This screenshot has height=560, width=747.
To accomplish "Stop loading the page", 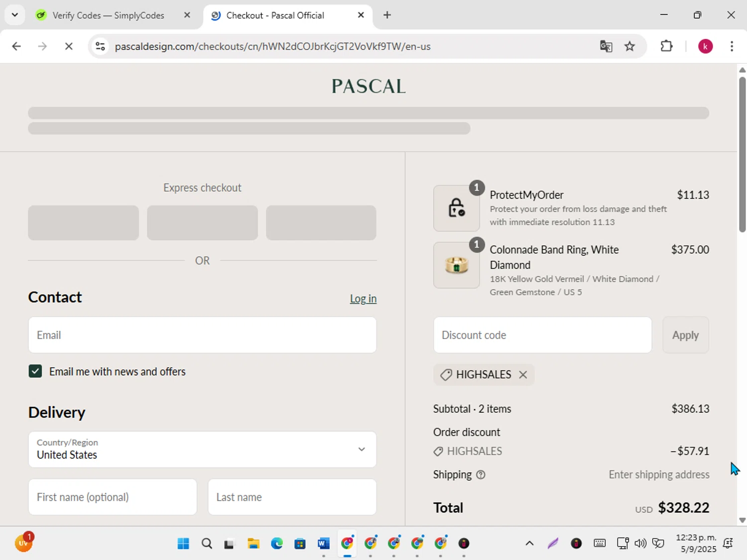I will pyautogui.click(x=69, y=46).
